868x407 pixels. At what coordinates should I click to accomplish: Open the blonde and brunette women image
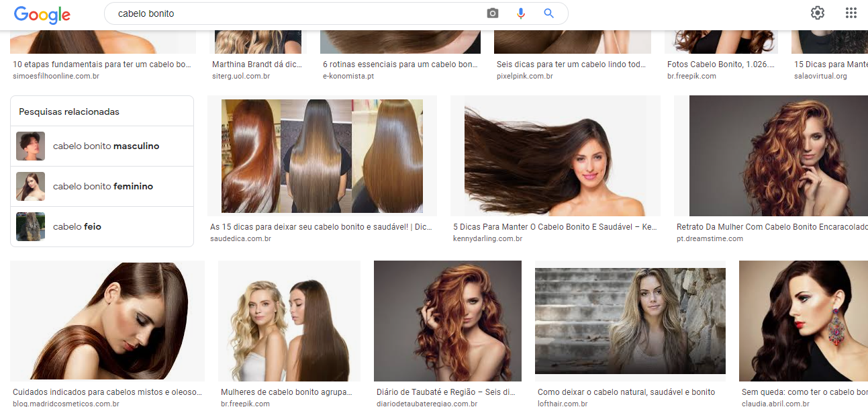[289, 321]
